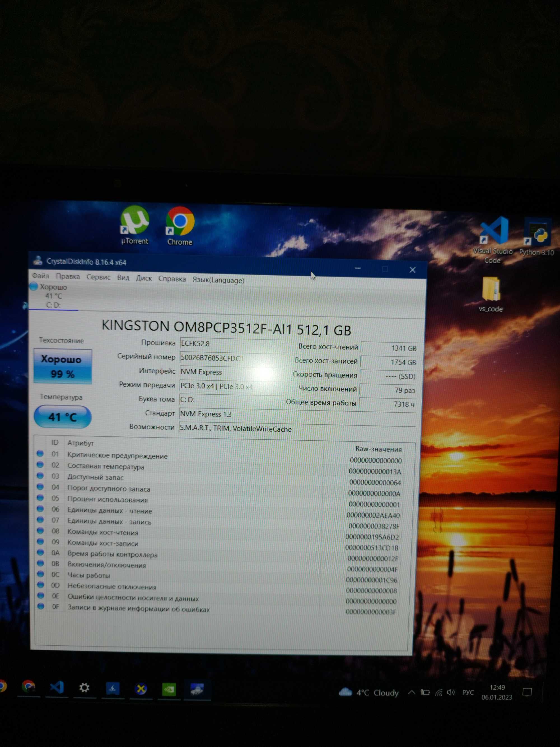
Task: Click the status dot for row 0F
Action: (41, 606)
